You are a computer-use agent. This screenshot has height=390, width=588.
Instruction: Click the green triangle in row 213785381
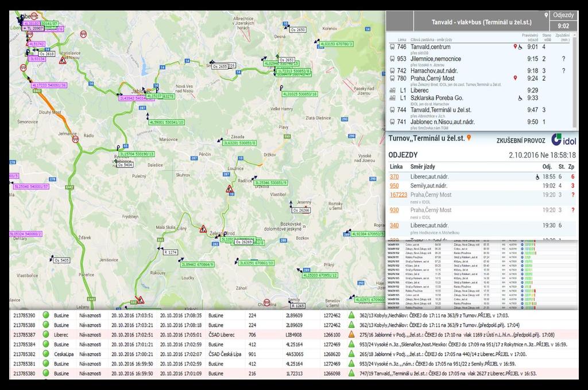351,364
